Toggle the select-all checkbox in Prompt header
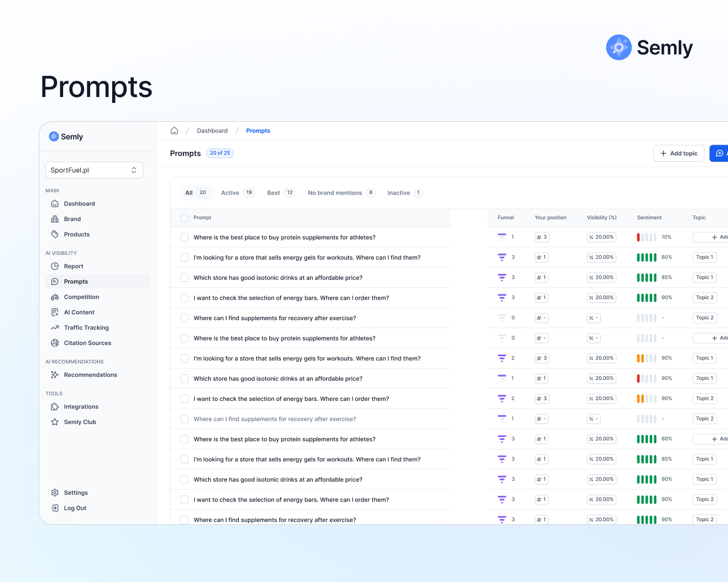Viewport: 728px width, 582px height. [x=184, y=218]
